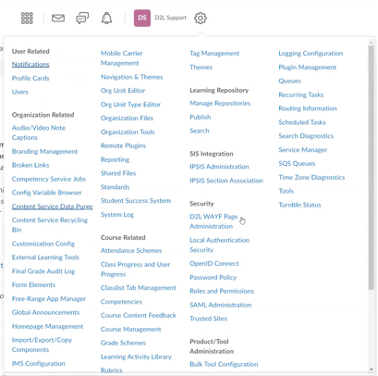Open the Users admin tool
378x376 pixels.
click(x=20, y=92)
